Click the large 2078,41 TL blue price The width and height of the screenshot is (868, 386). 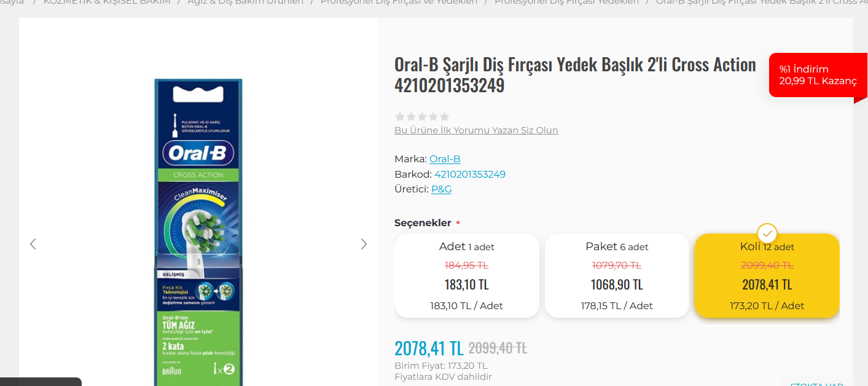click(x=429, y=348)
